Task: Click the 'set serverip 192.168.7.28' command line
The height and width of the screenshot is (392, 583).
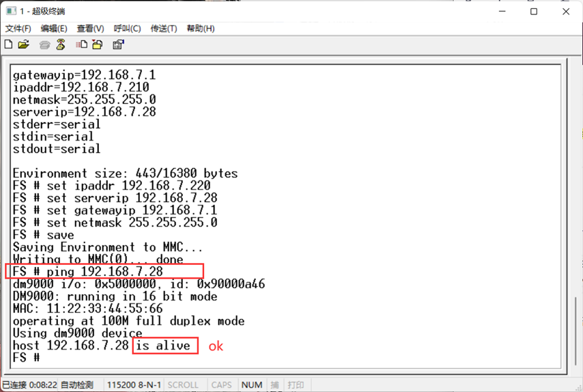Action: pos(115,198)
